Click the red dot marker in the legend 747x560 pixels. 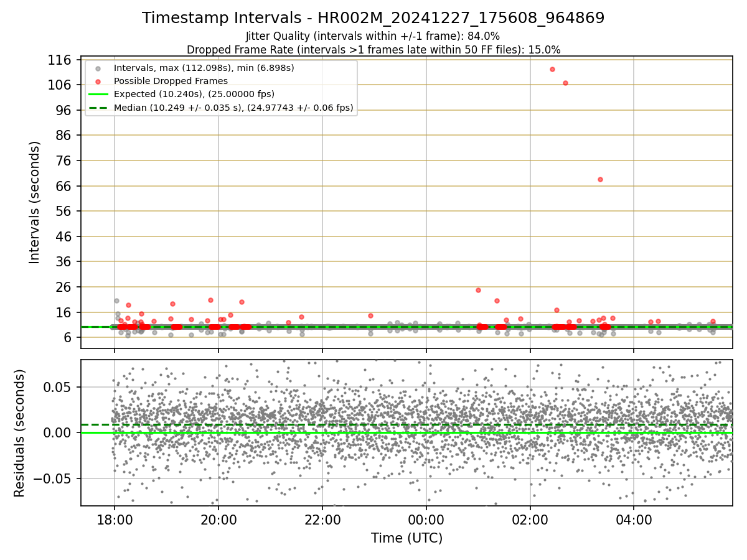[98, 82]
